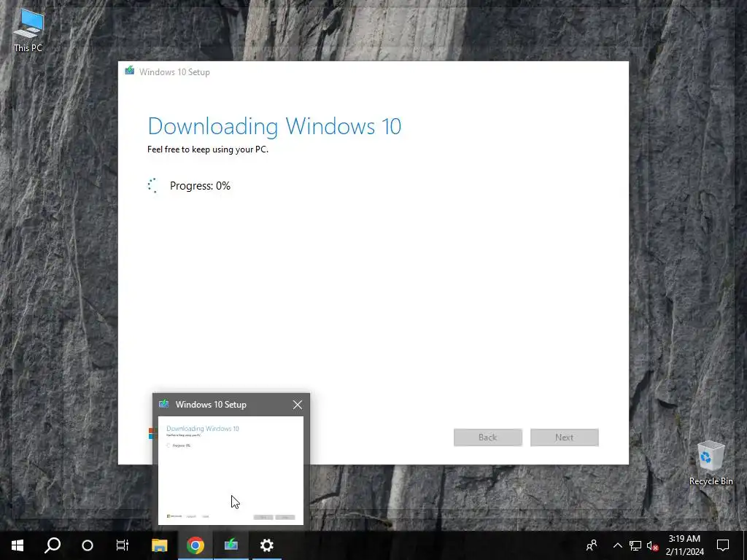Open the Action Center notifications icon

723,545
